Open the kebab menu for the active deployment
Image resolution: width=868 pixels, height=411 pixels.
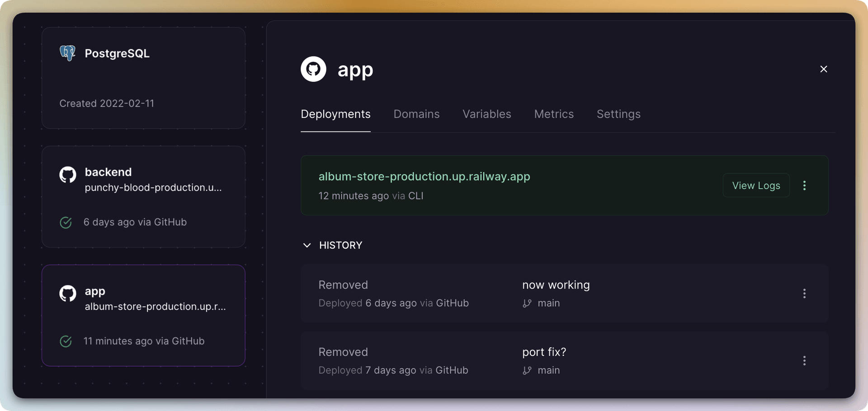805,185
